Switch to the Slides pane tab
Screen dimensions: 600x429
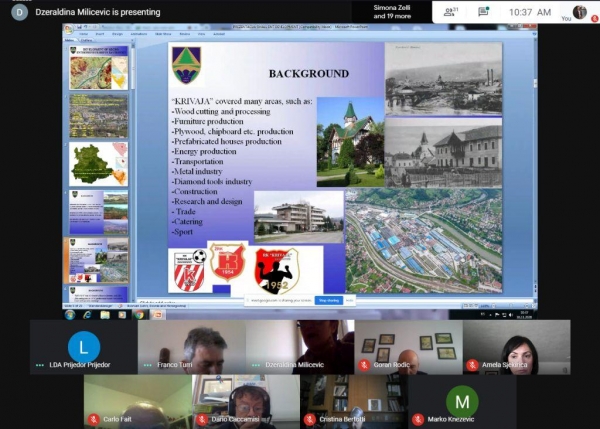coord(70,40)
